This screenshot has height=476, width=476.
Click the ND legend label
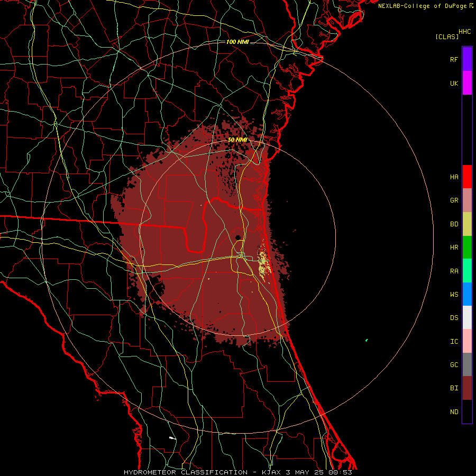(454, 412)
